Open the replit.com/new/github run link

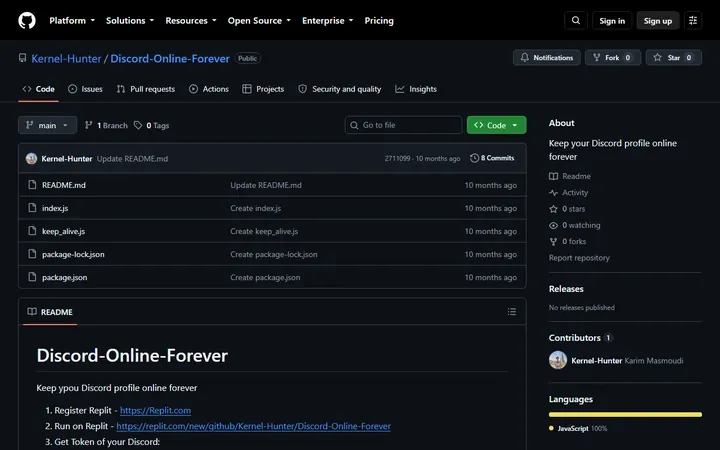[253, 426]
